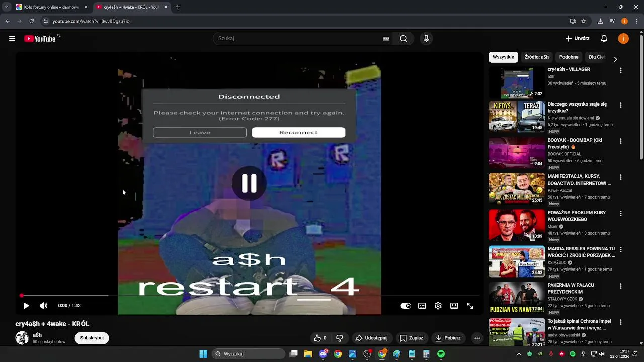
Task: Open options for cry4a$h - VILLAGER video
Action: click(x=620, y=71)
